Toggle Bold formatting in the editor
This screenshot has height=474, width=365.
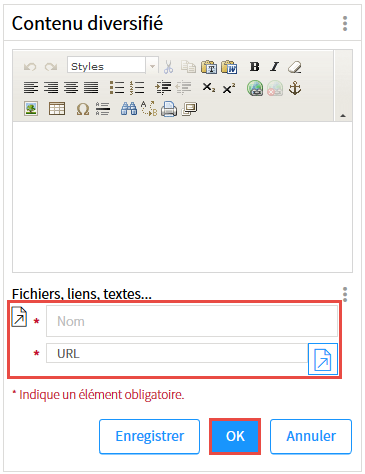[x=255, y=67]
